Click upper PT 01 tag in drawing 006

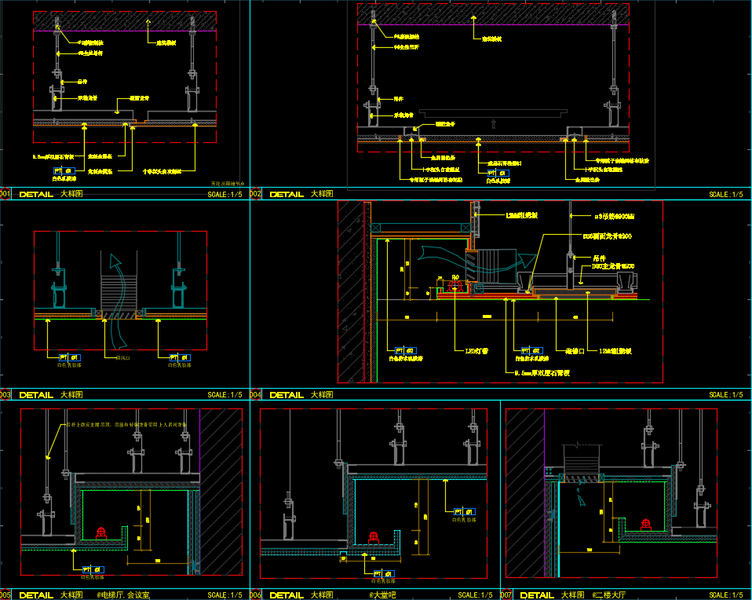coord(465,512)
